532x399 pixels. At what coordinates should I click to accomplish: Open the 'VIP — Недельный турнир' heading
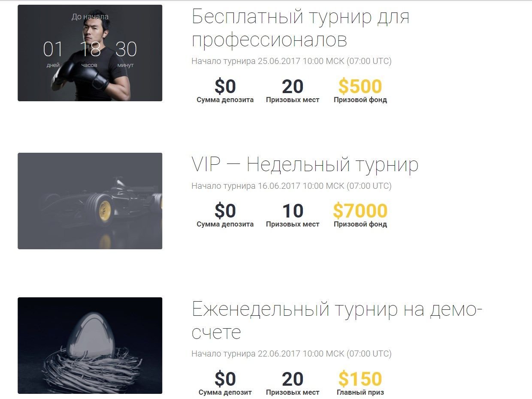coord(305,165)
